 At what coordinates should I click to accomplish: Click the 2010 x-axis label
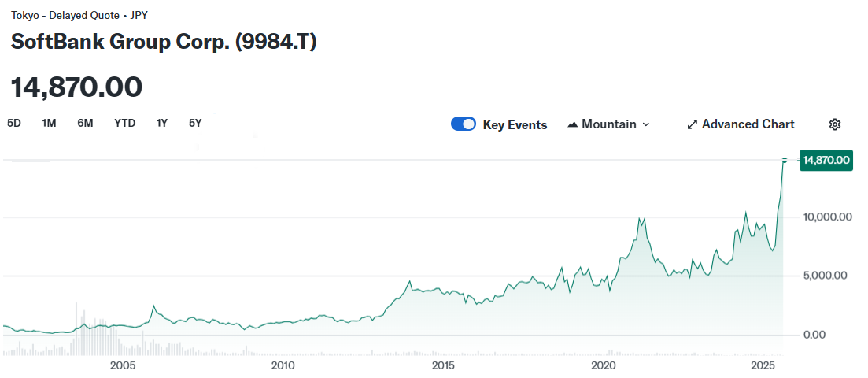point(283,365)
